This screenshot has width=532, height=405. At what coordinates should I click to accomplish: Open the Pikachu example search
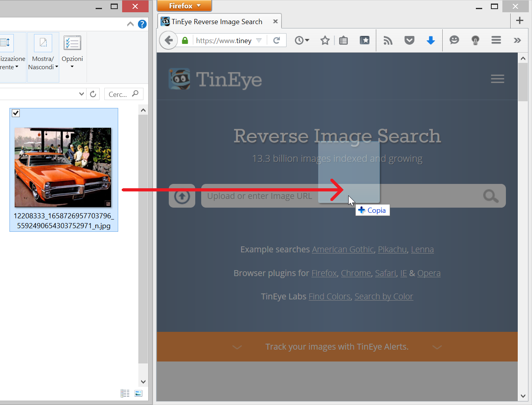(392, 250)
